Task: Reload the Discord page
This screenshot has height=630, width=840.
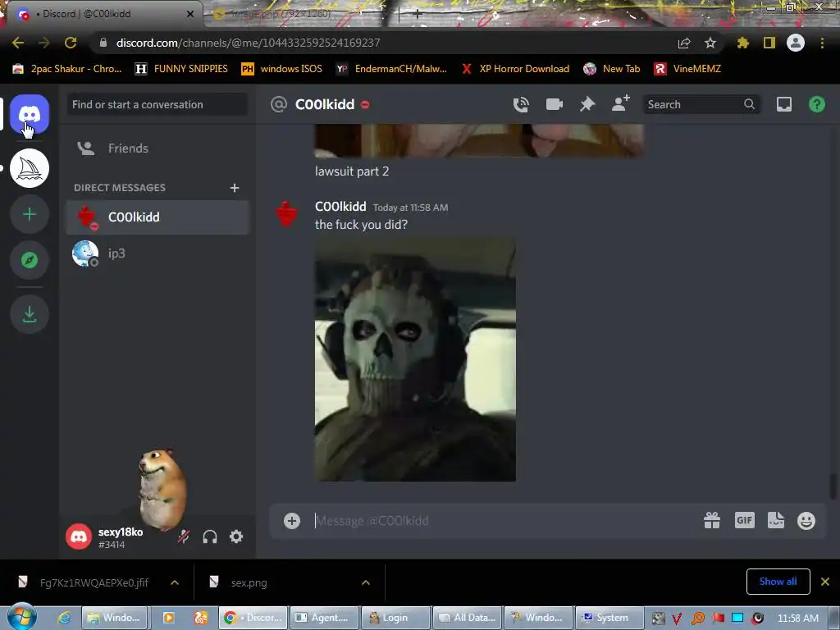Action: [71, 43]
